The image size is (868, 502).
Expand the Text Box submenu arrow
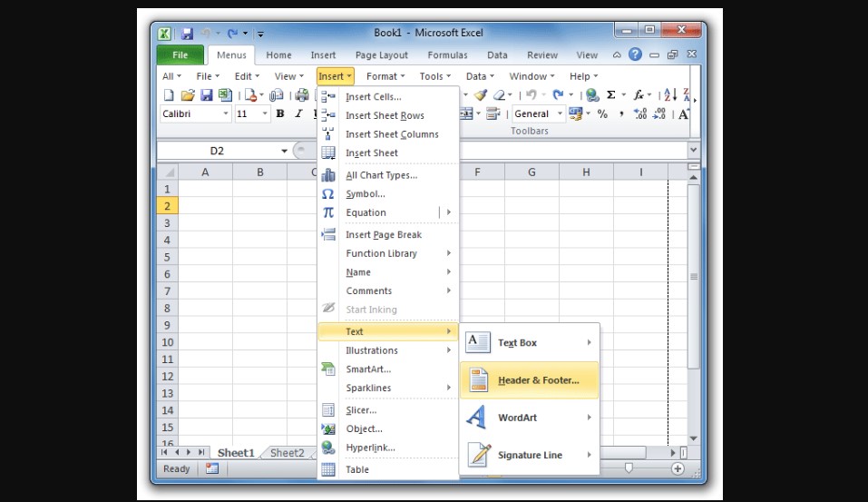[x=589, y=342]
